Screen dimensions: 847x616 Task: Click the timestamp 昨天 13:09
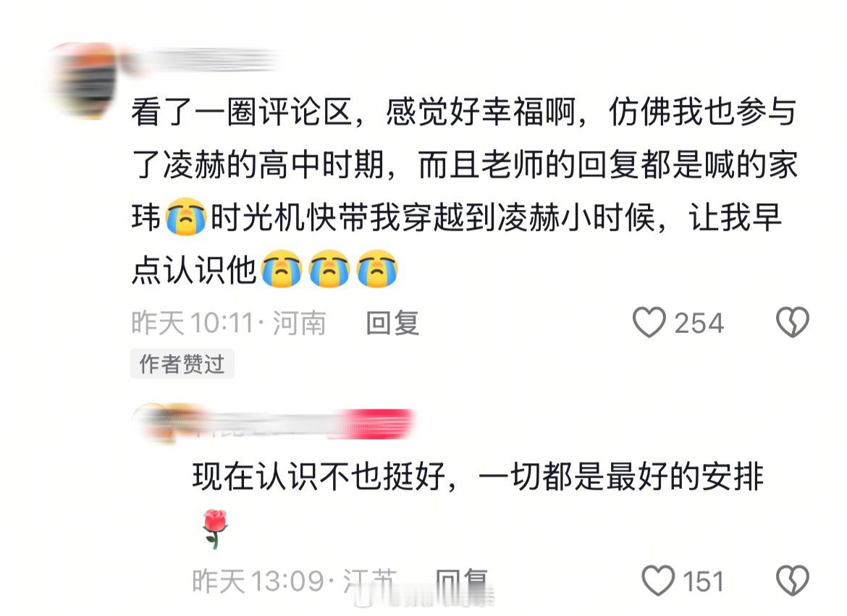257,581
